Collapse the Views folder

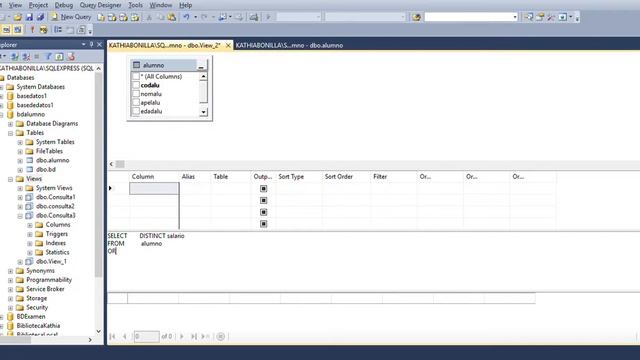click(x=11, y=179)
